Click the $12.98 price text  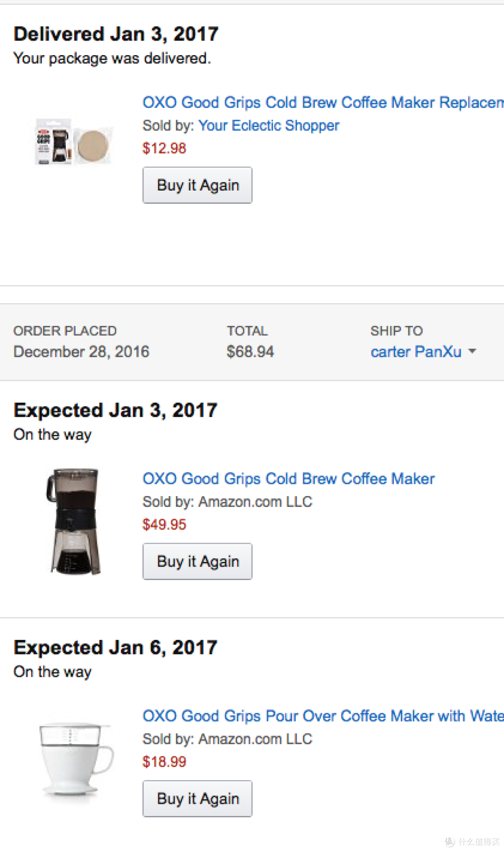[x=164, y=148]
